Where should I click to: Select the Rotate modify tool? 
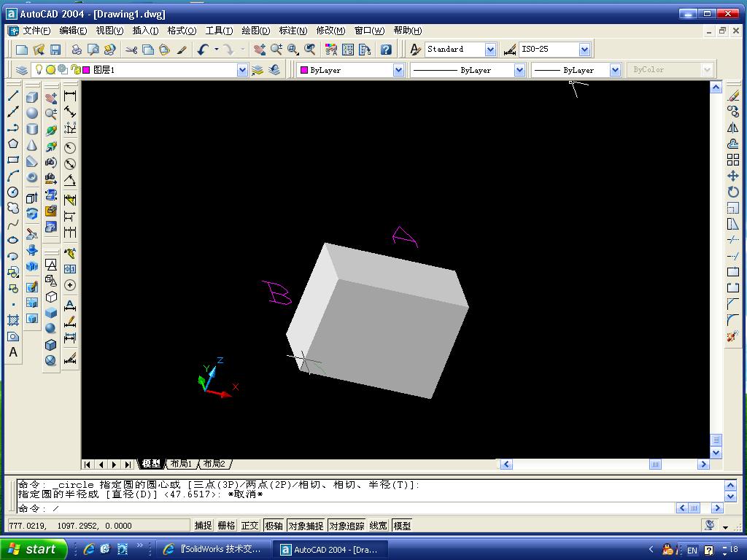(733, 192)
